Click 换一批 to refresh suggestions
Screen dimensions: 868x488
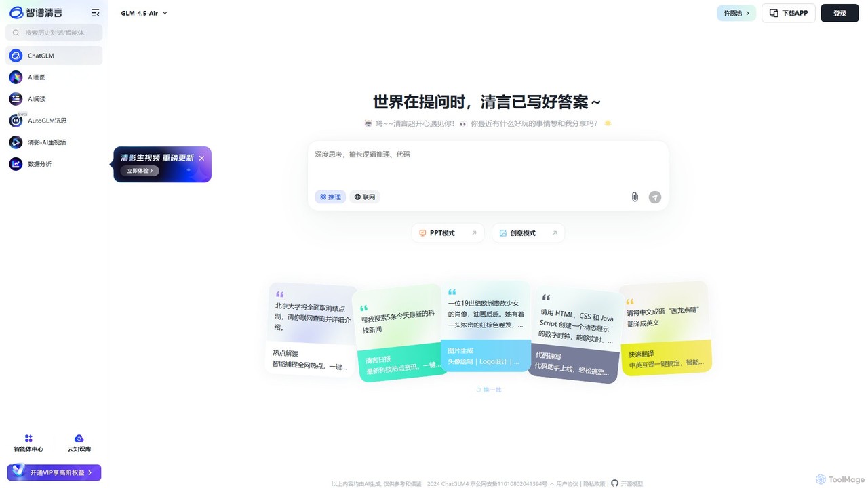(x=488, y=390)
